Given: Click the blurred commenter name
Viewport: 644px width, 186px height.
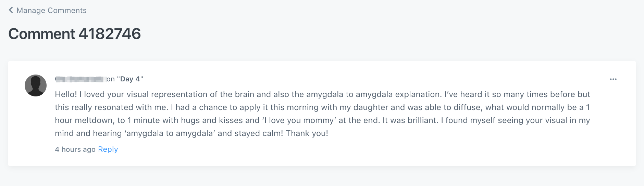Looking at the screenshot, I should (79, 79).
